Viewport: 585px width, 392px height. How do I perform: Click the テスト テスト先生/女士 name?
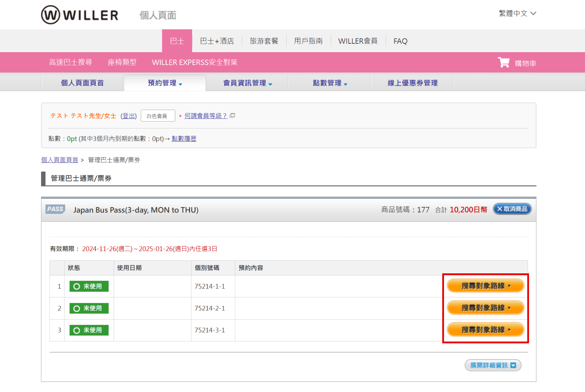[x=83, y=116]
